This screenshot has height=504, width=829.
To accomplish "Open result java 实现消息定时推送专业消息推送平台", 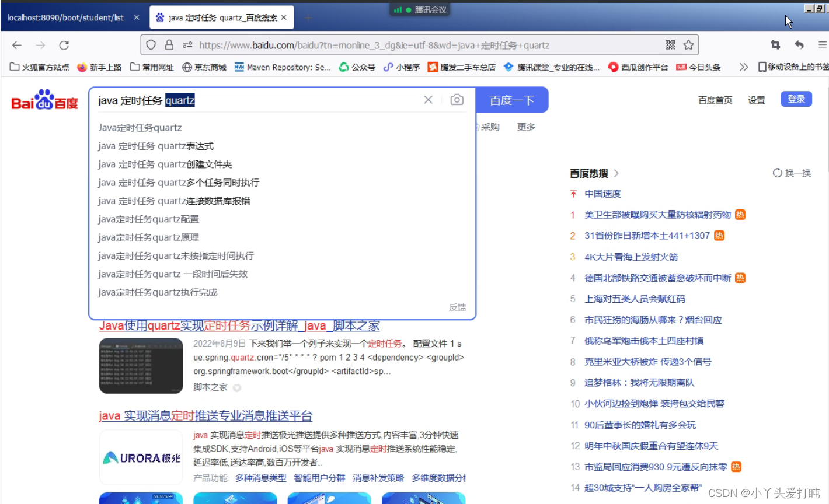I will (x=205, y=415).
